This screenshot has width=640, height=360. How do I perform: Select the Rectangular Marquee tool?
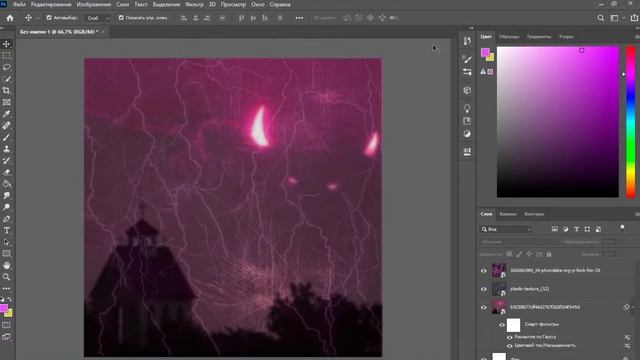(x=7, y=56)
